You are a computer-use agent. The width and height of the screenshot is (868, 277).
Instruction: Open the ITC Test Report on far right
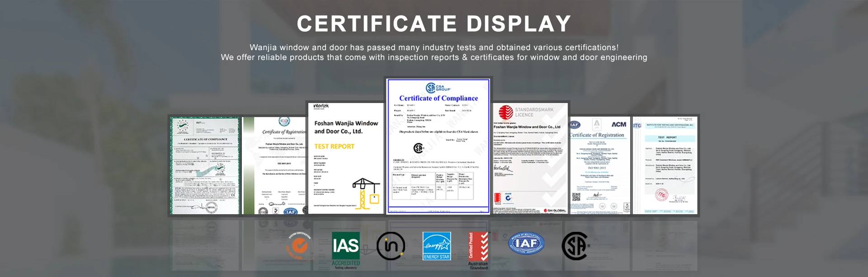(x=665, y=165)
